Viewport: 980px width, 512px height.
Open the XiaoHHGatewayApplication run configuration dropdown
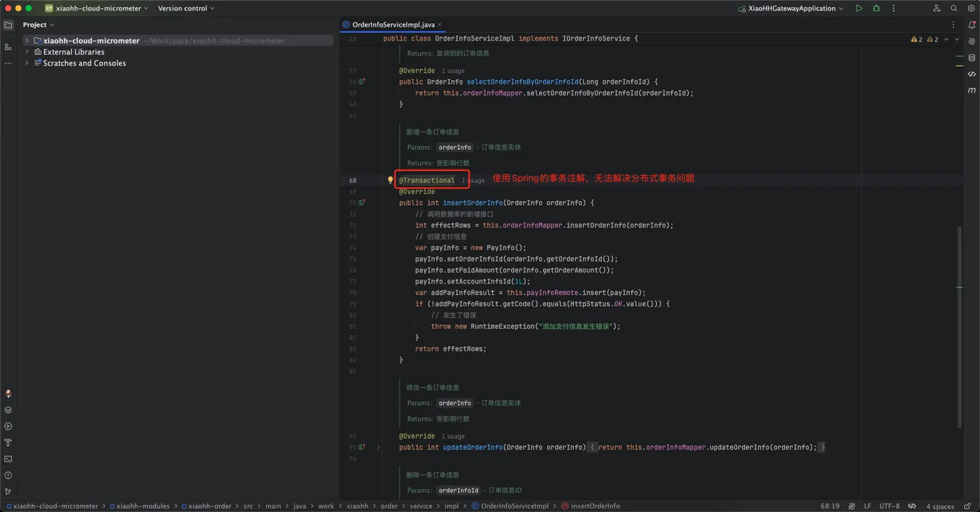[791, 8]
